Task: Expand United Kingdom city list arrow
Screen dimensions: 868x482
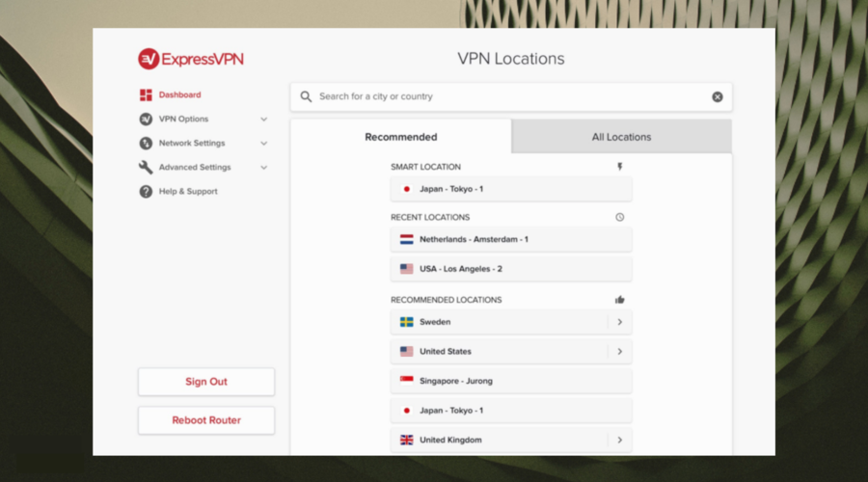Action: tap(619, 440)
